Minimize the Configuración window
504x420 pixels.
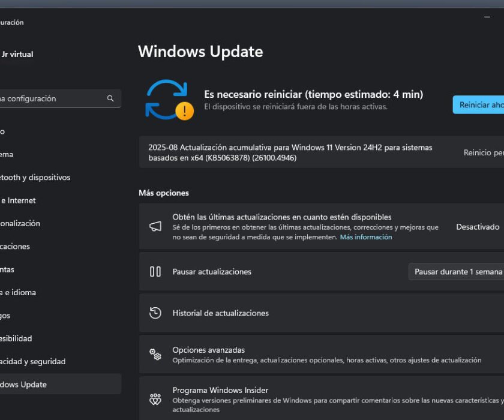click(x=487, y=17)
